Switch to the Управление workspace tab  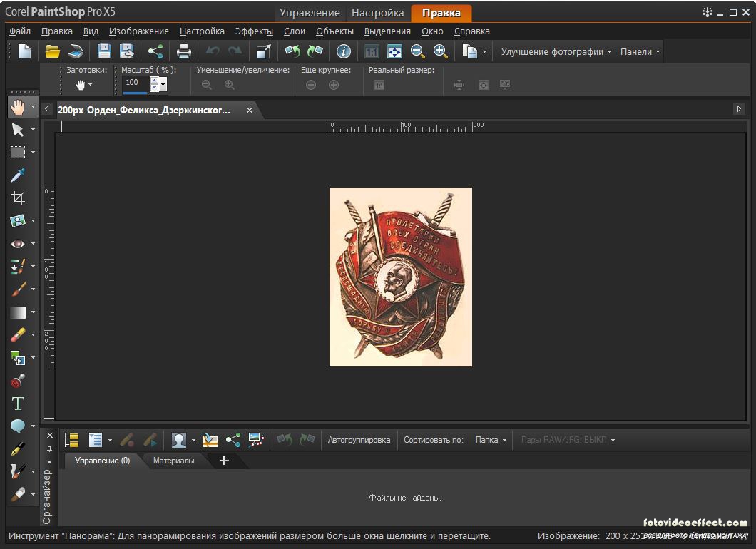pyautogui.click(x=310, y=13)
